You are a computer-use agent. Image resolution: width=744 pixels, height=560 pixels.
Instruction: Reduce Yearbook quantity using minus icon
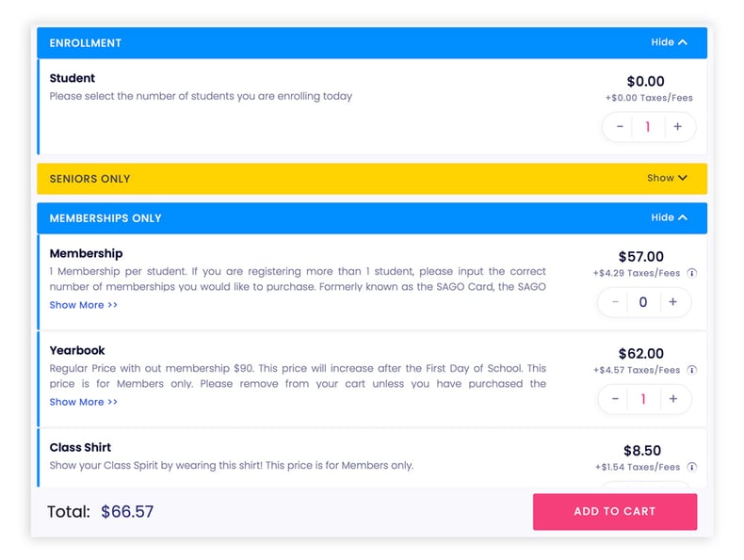615,399
